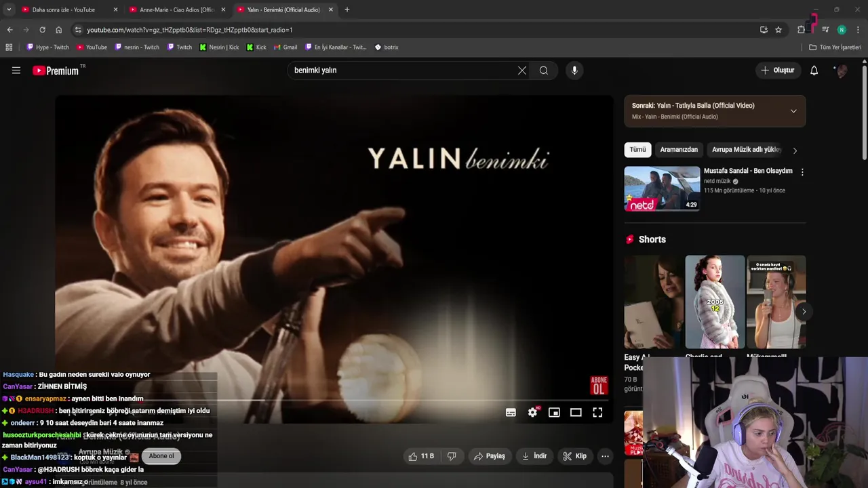The height and width of the screenshot is (488, 868).
Task: Click the ABONE OL watermark on video
Action: click(599, 386)
